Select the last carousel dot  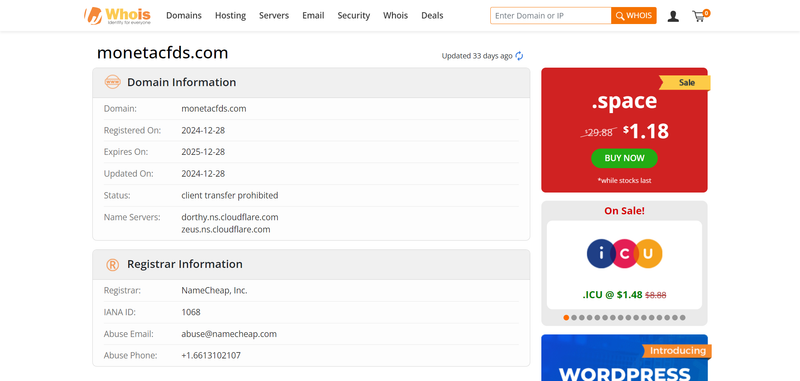[x=683, y=317]
